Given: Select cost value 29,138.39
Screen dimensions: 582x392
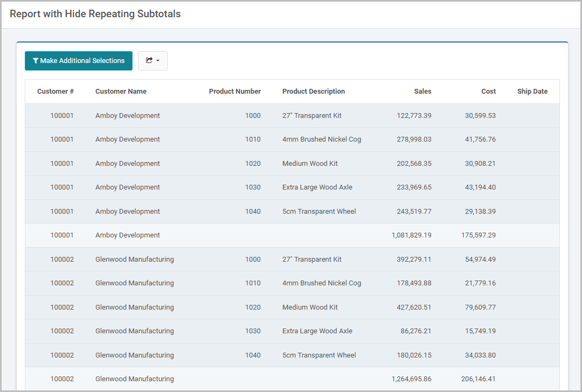Looking at the screenshot, I should pyautogui.click(x=480, y=211).
